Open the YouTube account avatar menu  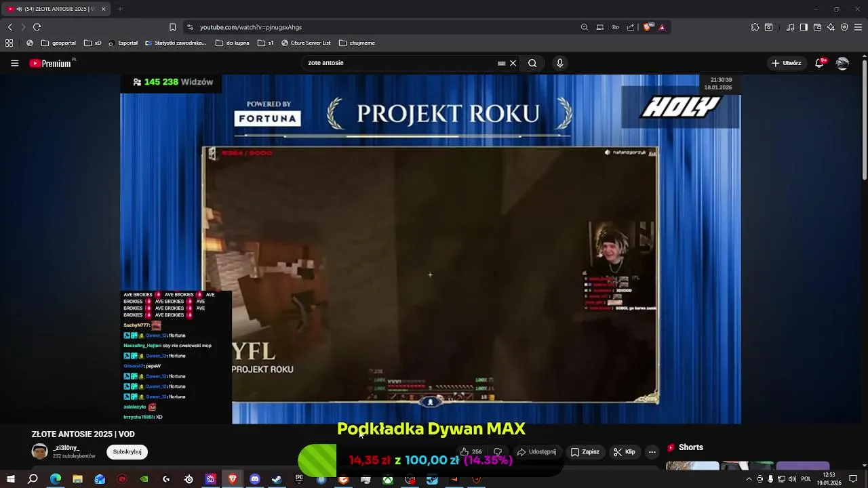[x=842, y=63]
